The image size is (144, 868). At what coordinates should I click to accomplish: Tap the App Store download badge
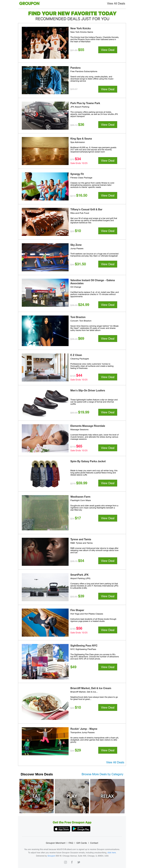click(x=62, y=829)
